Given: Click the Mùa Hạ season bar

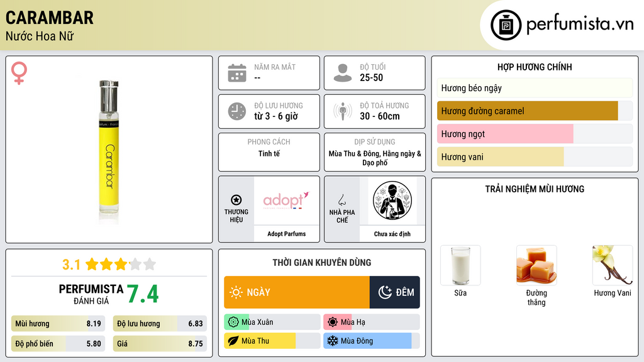Looking at the screenshot, I should pyautogui.click(x=372, y=322).
